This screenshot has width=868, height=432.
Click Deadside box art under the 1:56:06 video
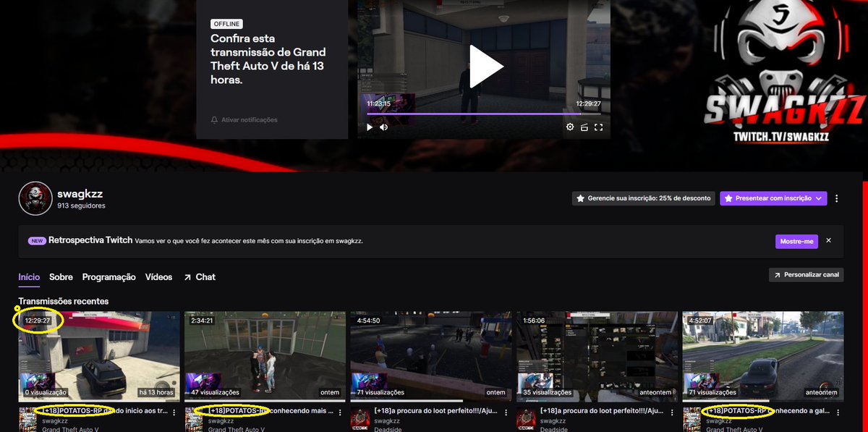(x=526, y=420)
